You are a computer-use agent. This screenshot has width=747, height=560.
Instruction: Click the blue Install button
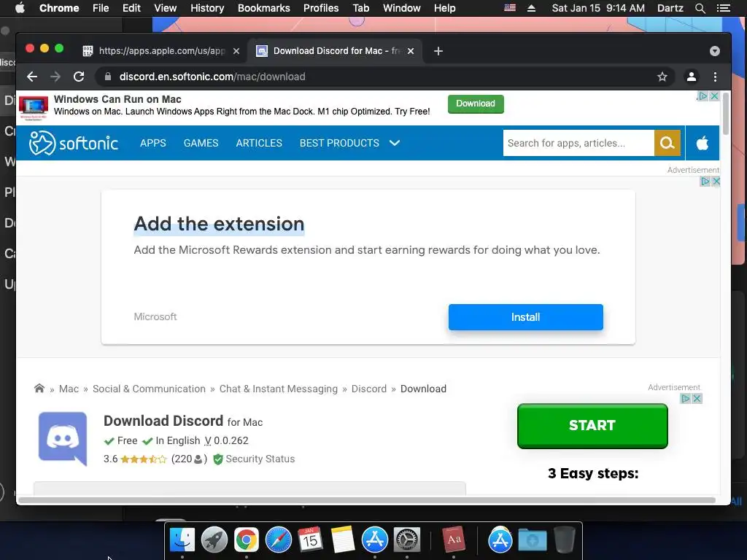point(525,317)
